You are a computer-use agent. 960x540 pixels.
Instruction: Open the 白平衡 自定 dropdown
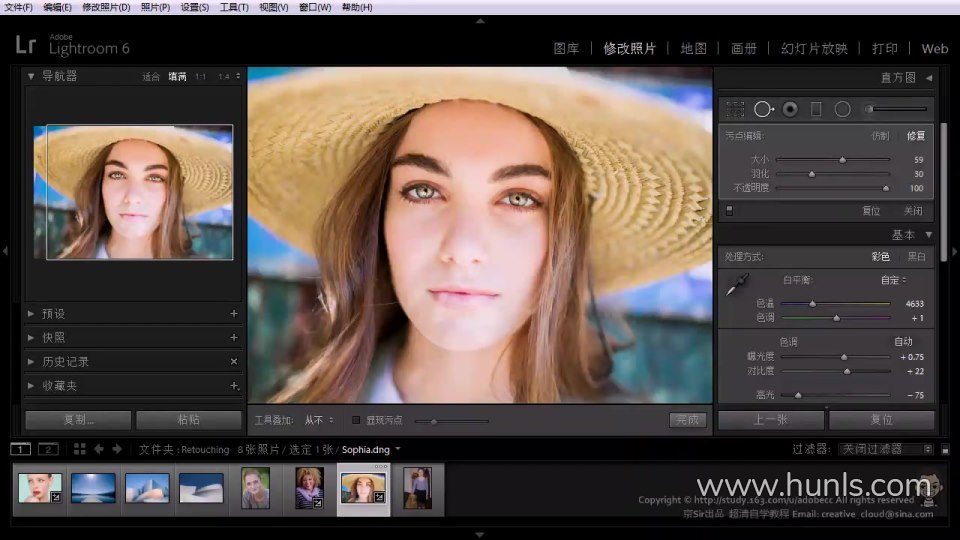(894, 280)
